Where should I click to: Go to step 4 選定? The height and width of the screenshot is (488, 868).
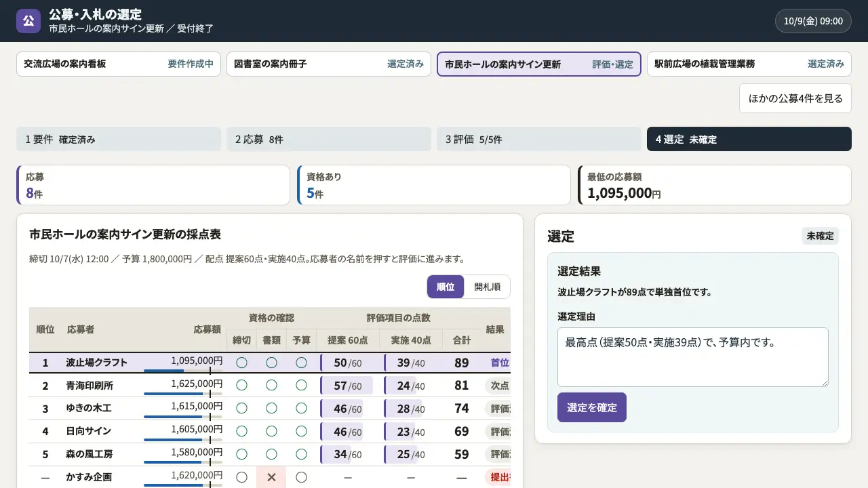(x=749, y=140)
